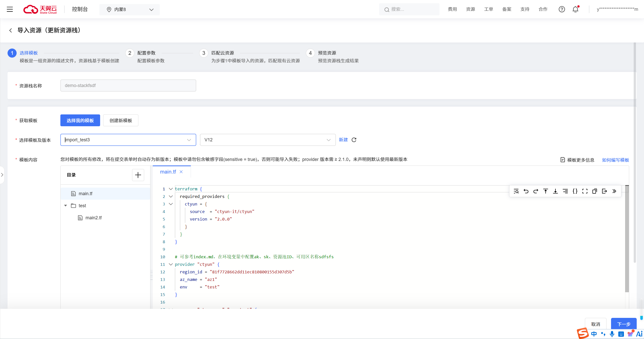Screen dimensions: 644x339
Task: Select the main2.tf file in tree
Action: point(93,218)
